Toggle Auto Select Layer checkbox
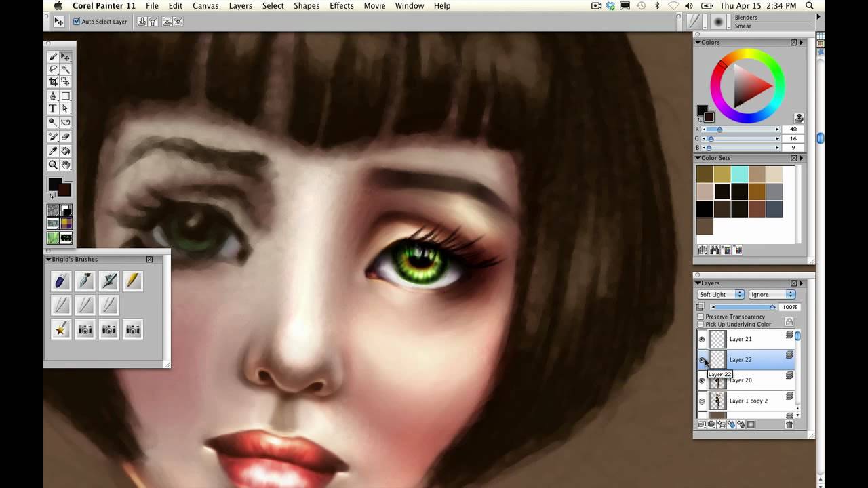Screen dimensions: 868x488 coord(77,22)
